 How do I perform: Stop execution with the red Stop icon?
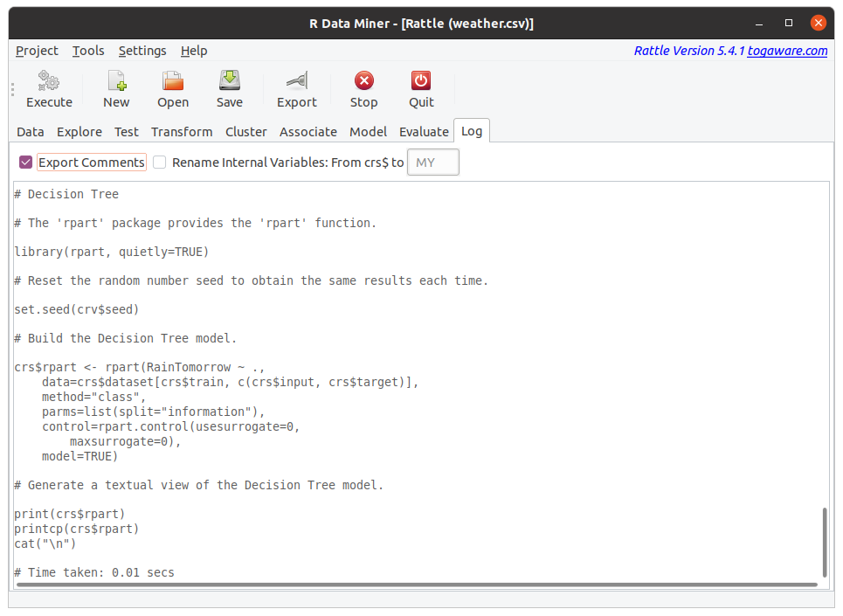click(364, 80)
